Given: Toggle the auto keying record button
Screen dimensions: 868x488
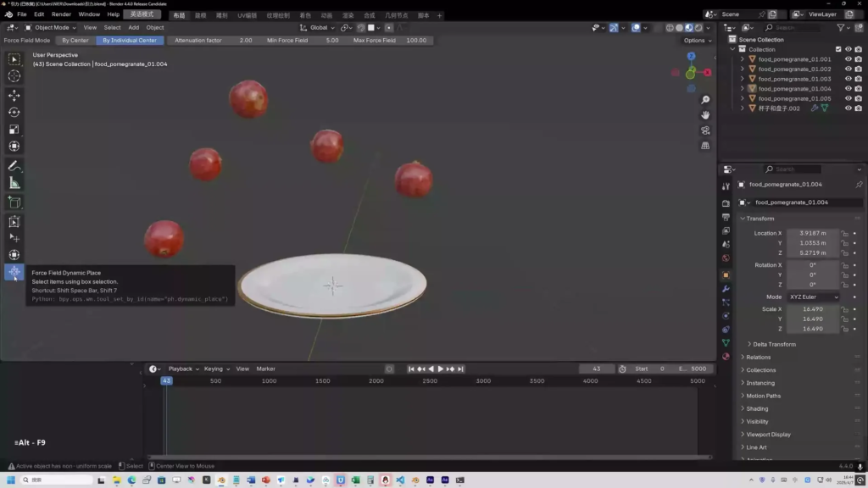Looking at the screenshot, I should pos(389,369).
